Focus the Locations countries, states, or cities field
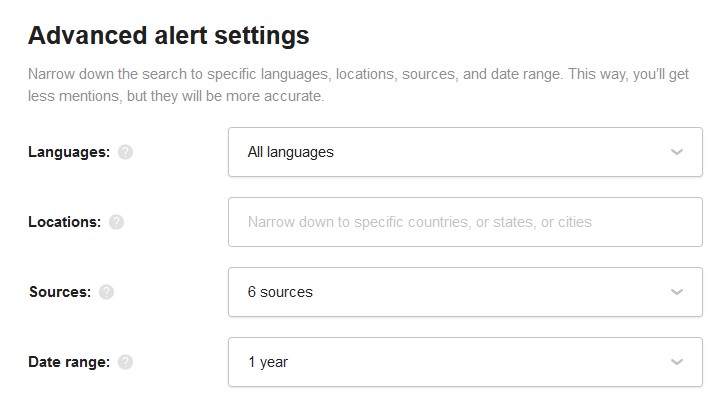Viewport: 720px width, 407px height. pos(465,222)
